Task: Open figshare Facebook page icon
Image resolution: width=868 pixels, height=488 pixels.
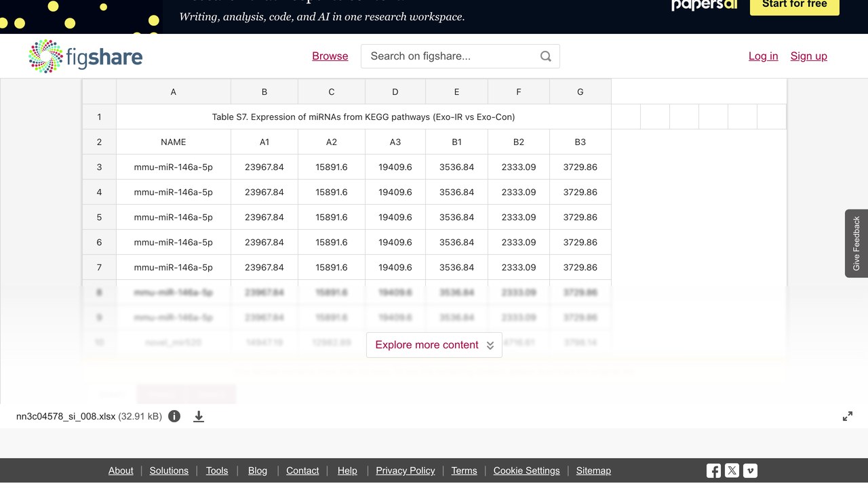Action: (713, 470)
